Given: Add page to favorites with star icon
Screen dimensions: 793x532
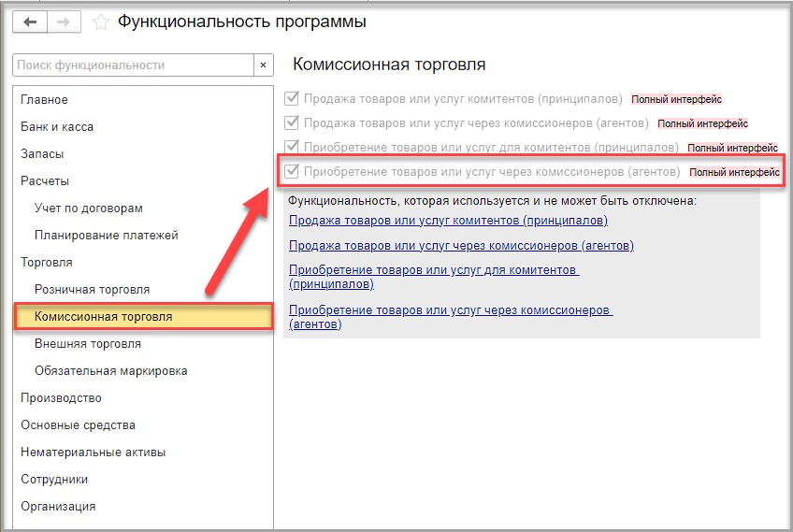Looking at the screenshot, I should (101, 22).
